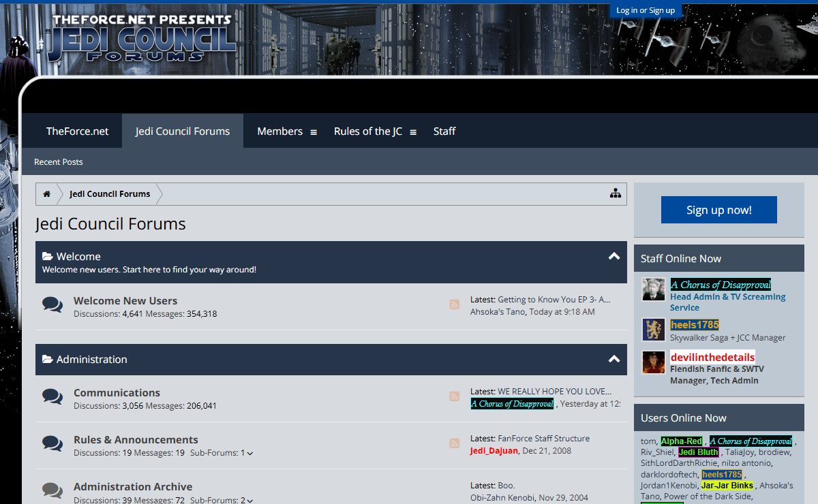
Task: Open TheForce.net tab
Action: coord(77,131)
